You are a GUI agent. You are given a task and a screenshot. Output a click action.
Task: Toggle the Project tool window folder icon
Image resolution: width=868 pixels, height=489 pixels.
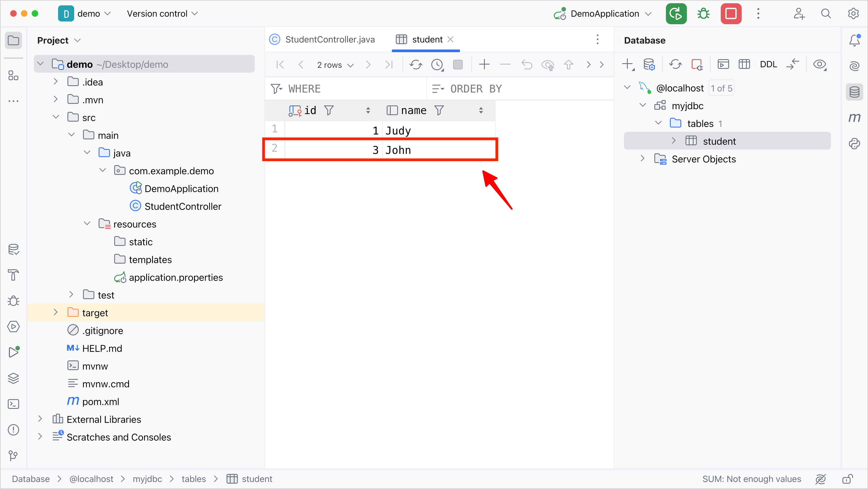click(x=13, y=40)
